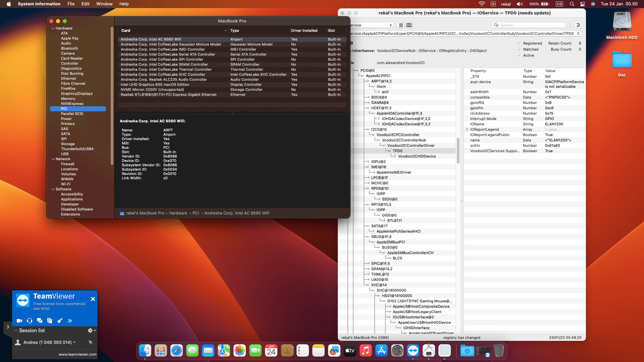The image size is (644, 362).
Task: Open voice over IP in TeamViewer
Action: click(30, 320)
